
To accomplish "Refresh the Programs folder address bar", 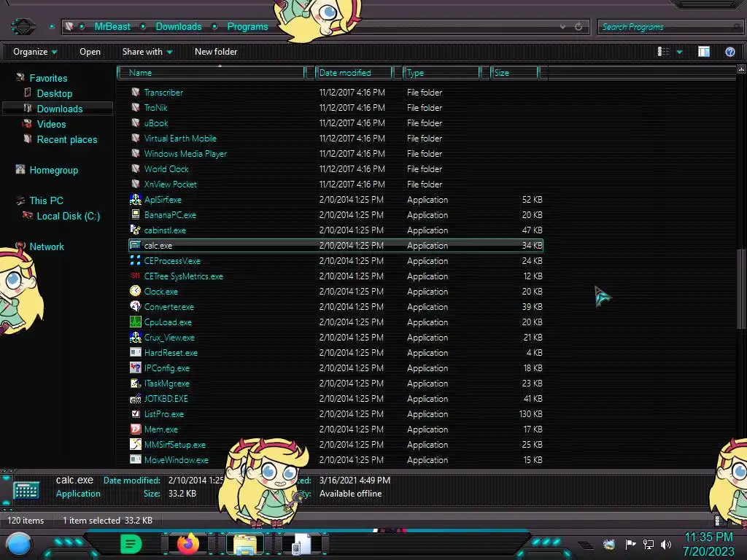I will click(x=578, y=27).
